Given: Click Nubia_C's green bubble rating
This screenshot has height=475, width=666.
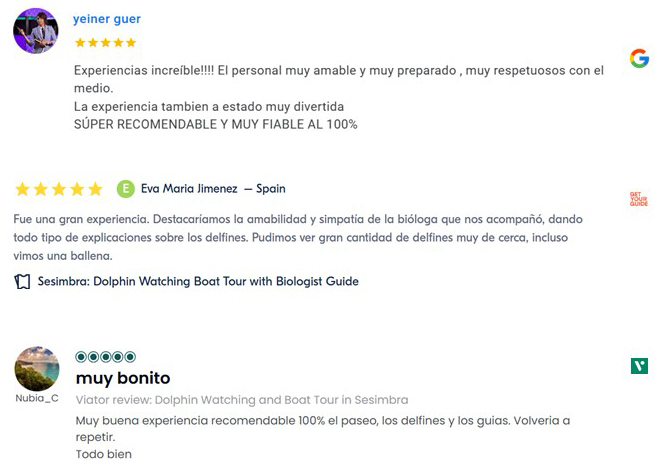Looking at the screenshot, I should 106,357.
